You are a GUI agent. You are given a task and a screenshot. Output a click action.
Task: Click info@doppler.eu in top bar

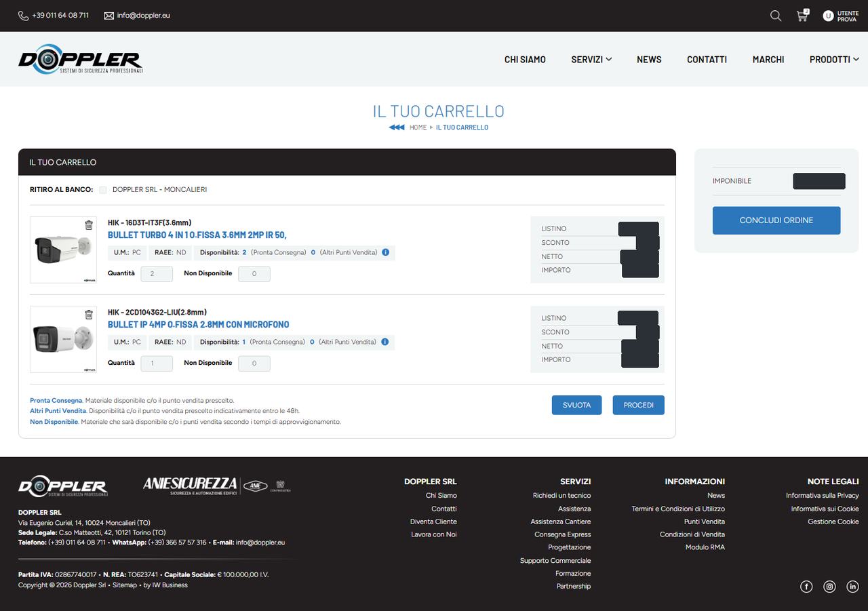(144, 16)
